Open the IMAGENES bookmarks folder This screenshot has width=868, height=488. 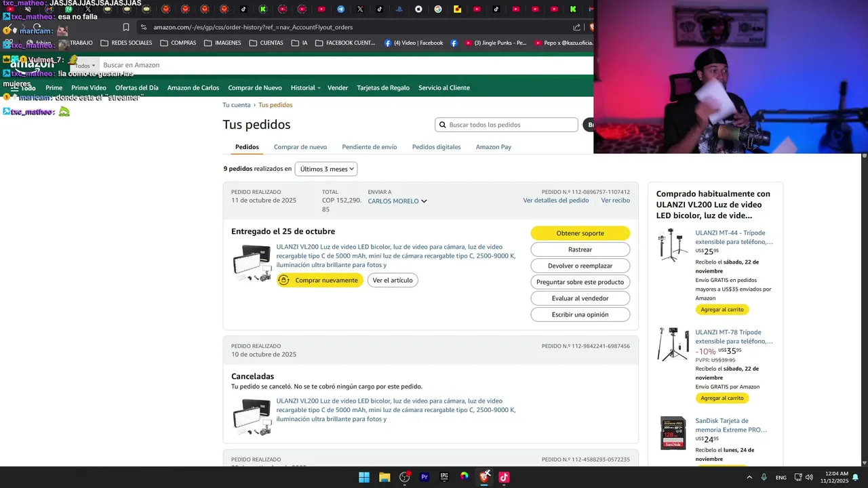tap(222, 43)
